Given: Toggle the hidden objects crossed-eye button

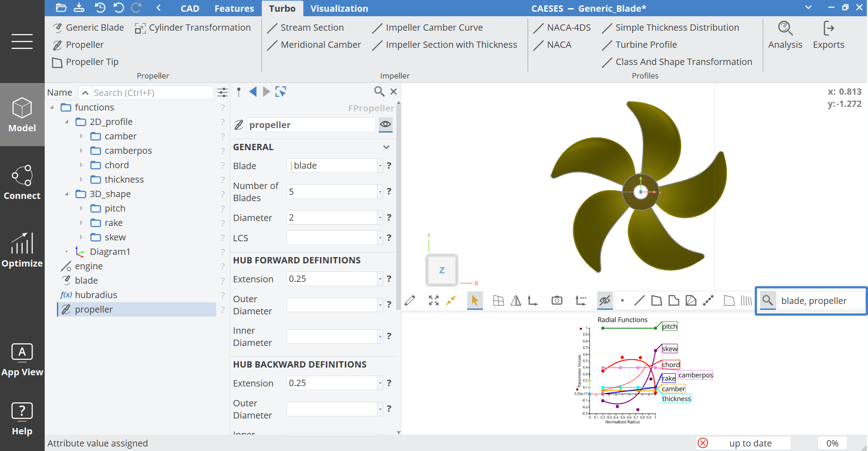Looking at the screenshot, I should [x=604, y=301].
